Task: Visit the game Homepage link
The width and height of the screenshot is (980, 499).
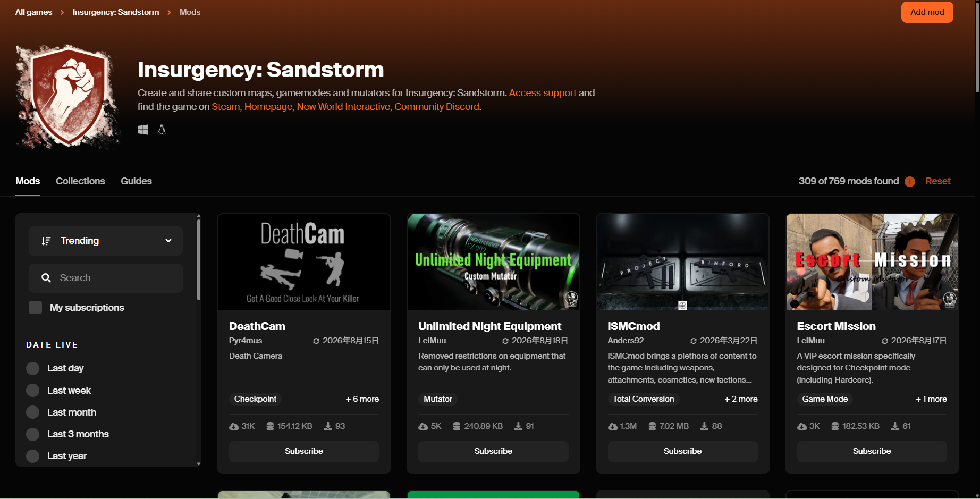Action: (268, 107)
